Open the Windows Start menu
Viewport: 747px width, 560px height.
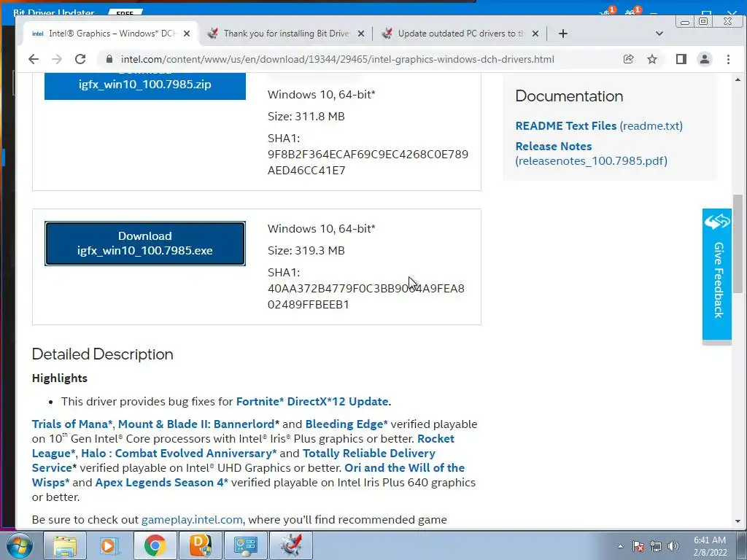20,545
